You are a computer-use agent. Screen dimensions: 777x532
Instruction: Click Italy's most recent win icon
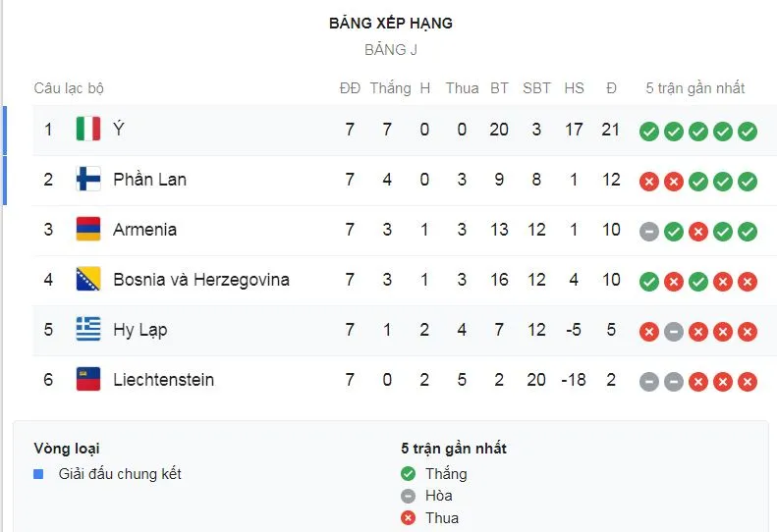748,132
